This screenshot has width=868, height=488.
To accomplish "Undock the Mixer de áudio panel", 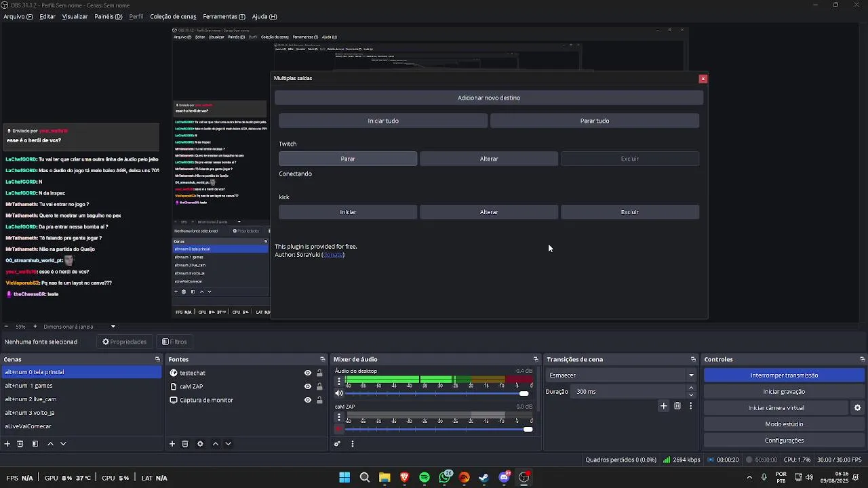I will (x=536, y=359).
